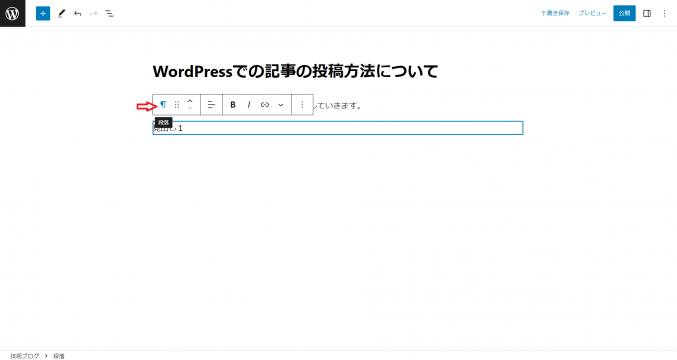Insert a link with link icon

click(265, 105)
